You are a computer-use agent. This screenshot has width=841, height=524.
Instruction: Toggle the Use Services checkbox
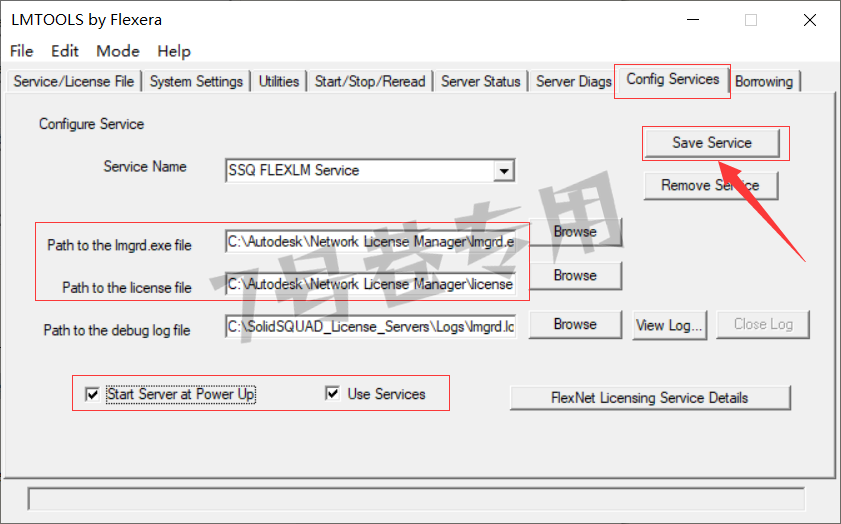[333, 394]
